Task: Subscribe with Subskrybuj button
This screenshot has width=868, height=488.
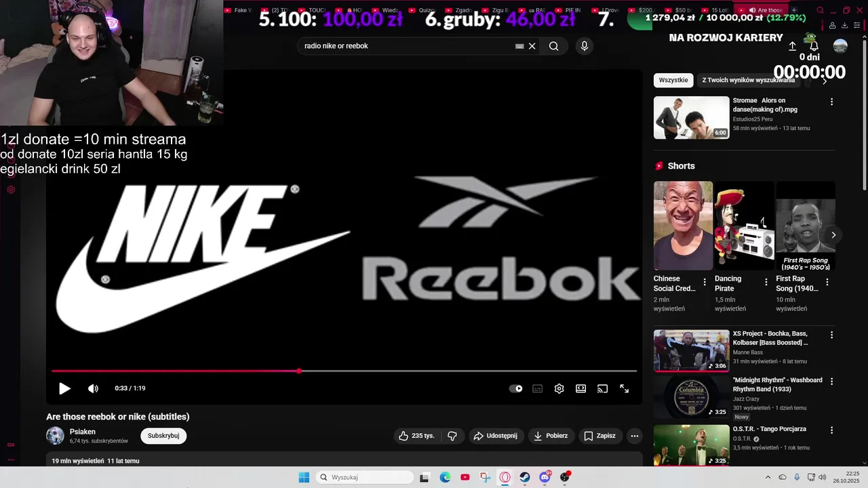Action: (x=163, y=436)
